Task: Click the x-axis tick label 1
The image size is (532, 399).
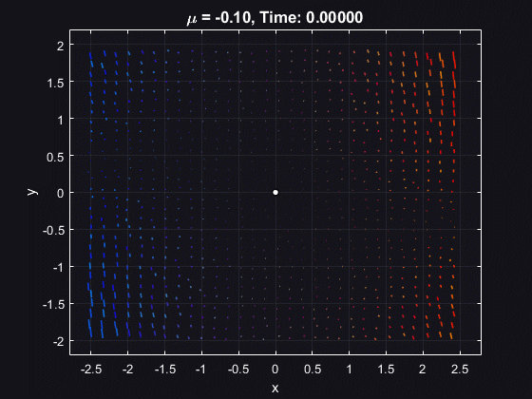Action: pyautogui.click(x=350, y=370)
